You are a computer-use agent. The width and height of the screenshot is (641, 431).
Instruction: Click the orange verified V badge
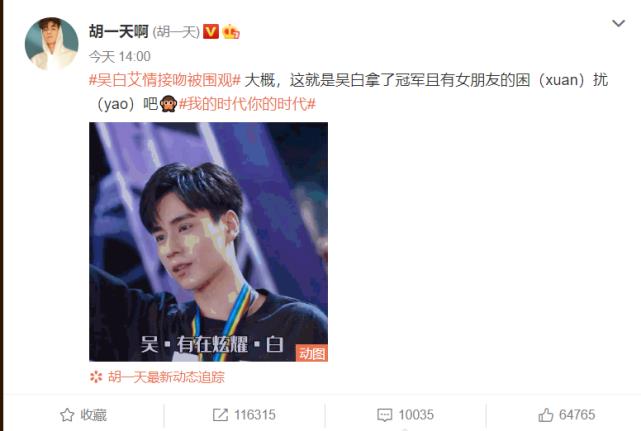pos(211,31)
